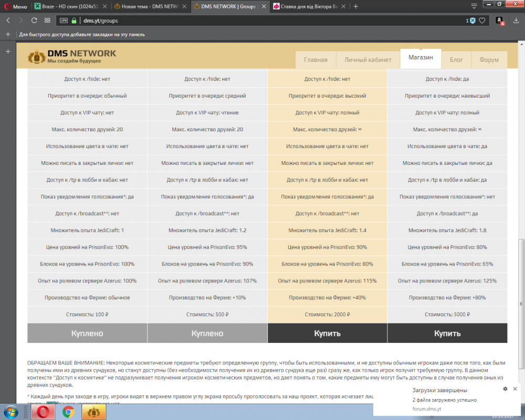Open the Личный кабинет site tab
The height and width of the screenshot is (420, 525).
(x=368, y=60)
